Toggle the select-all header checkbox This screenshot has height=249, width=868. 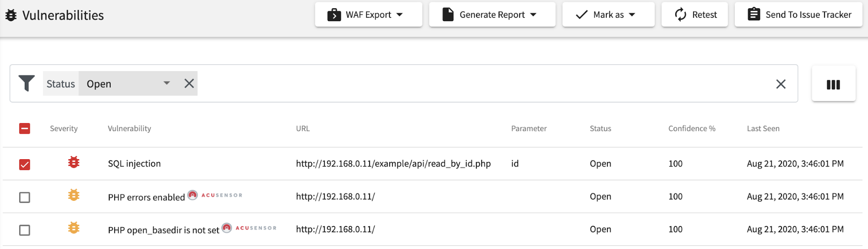(25, 128)
